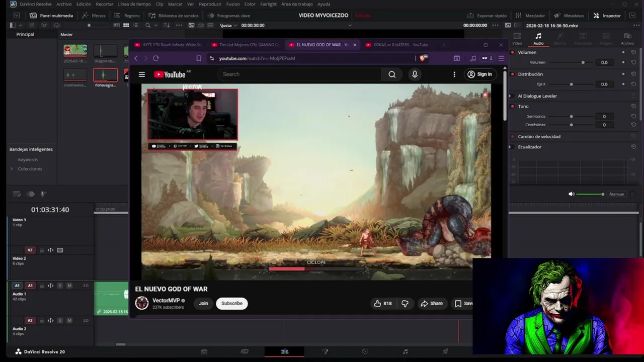Mute the Audio 1 track
The height and width of the screenshot is (362, 644).
click(x=69, y=286)
